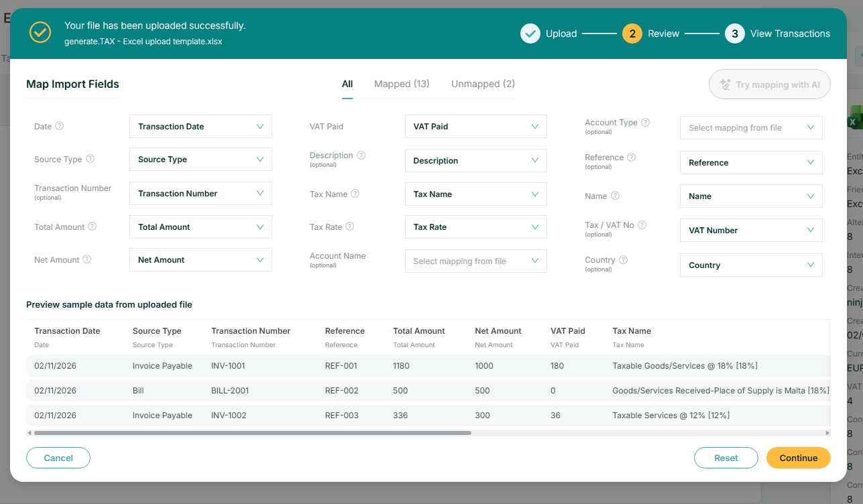863x504 pixels.
Task: Click the help icon next to Tax Rate
Action: click(x=350, y=227)
